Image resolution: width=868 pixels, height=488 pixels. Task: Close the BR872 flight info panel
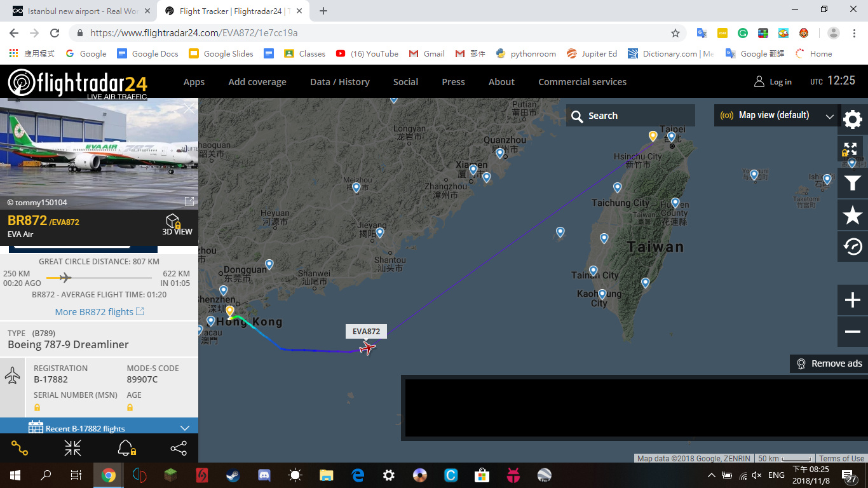click(x=189, y=109)
